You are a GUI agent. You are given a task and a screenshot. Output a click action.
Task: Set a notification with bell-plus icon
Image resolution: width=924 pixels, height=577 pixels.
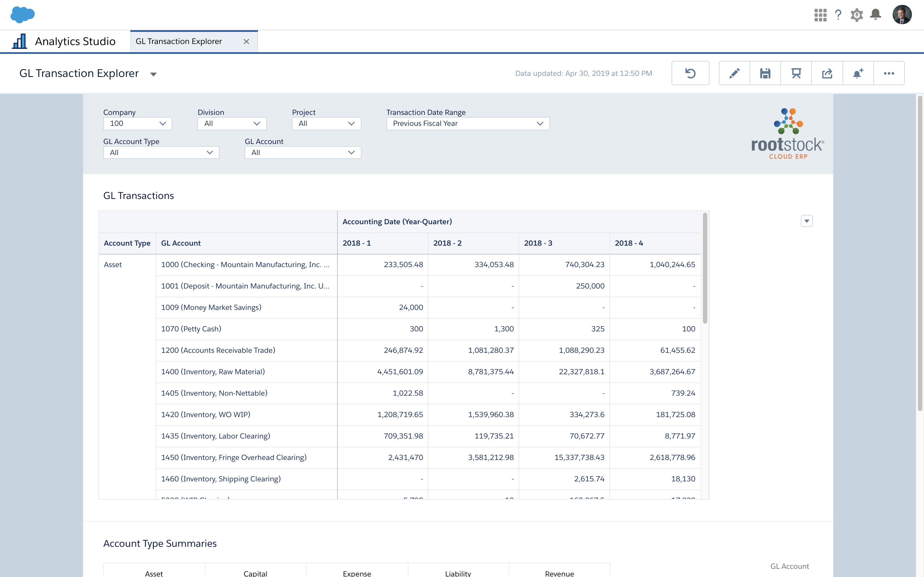point(857,73)
